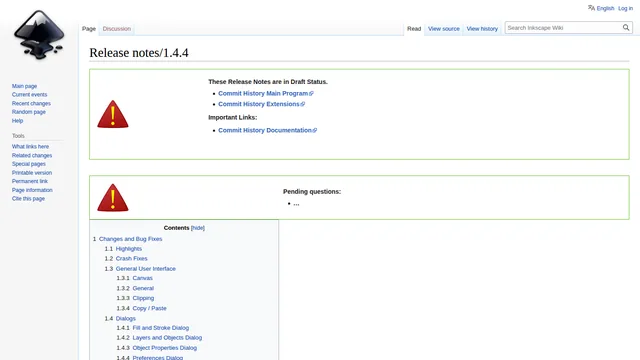Click the 'These Release Notes are in Draft Status' text

click(268, 82)
